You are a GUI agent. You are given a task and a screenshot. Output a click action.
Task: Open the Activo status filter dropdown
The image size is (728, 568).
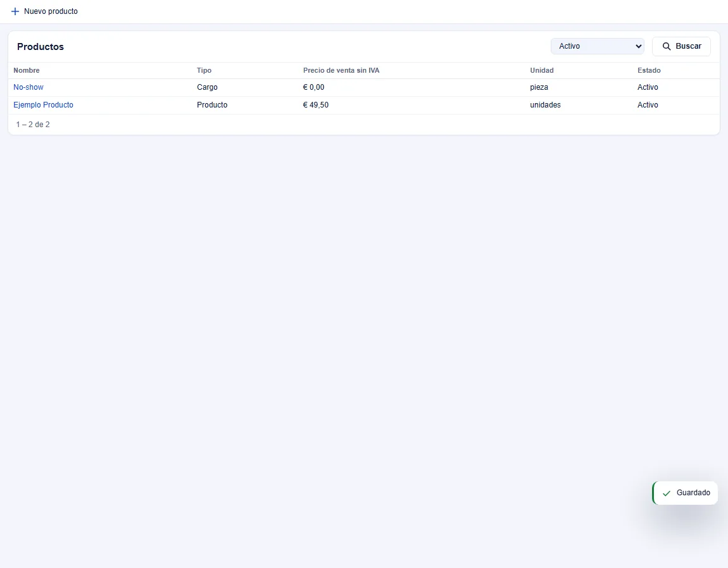click(597, 46)
